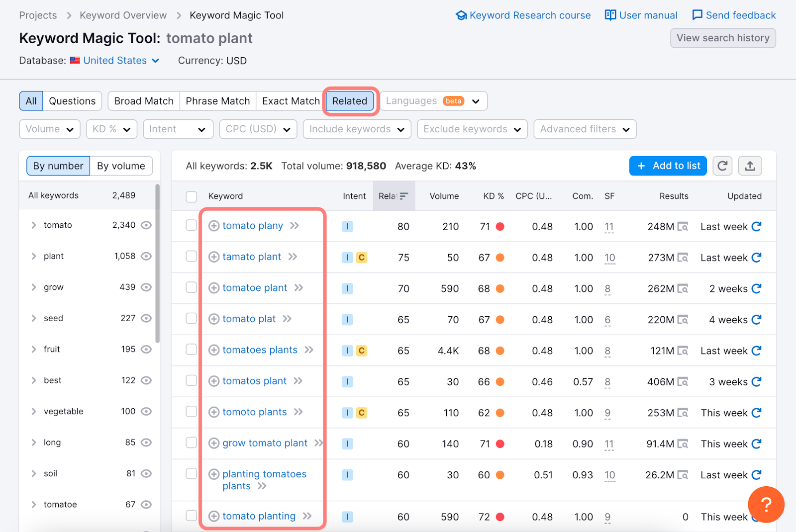796x532 pixels.
Task: Click the double arrow next to tomato plat
Action: point(287,319)
